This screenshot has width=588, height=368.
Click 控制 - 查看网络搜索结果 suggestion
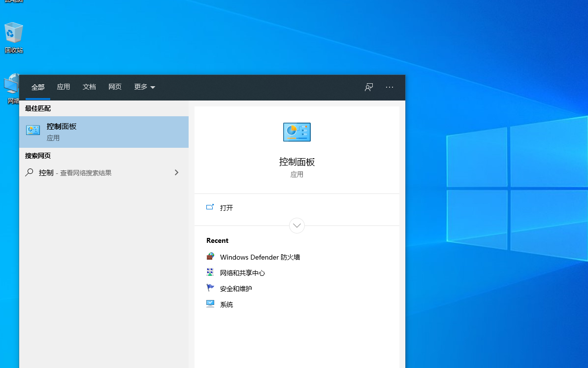pyautogui.click(x=75, y=173)
